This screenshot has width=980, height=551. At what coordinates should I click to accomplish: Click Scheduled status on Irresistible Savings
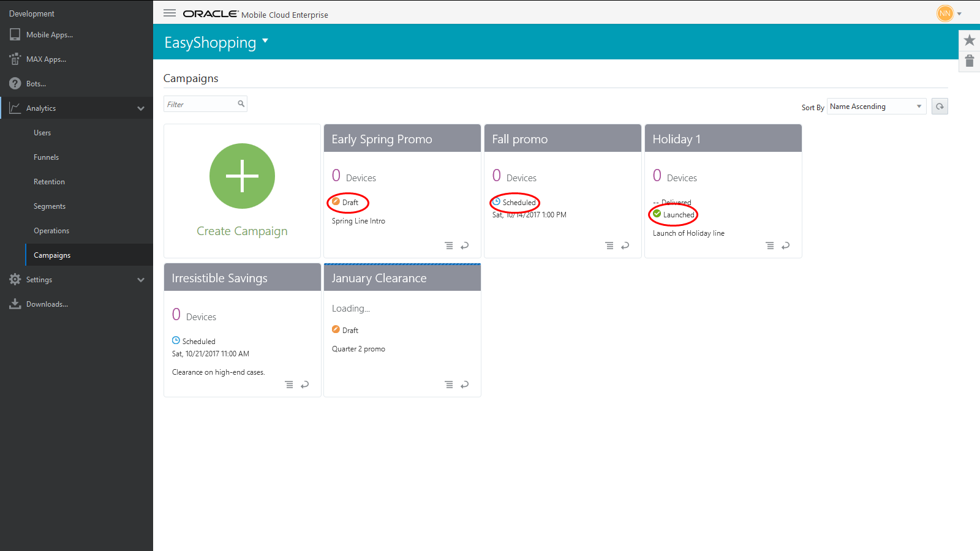(x=194, y=341)
